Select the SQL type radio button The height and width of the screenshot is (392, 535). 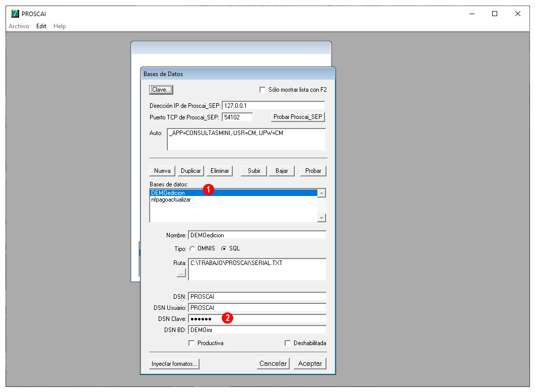click(224, 249)
